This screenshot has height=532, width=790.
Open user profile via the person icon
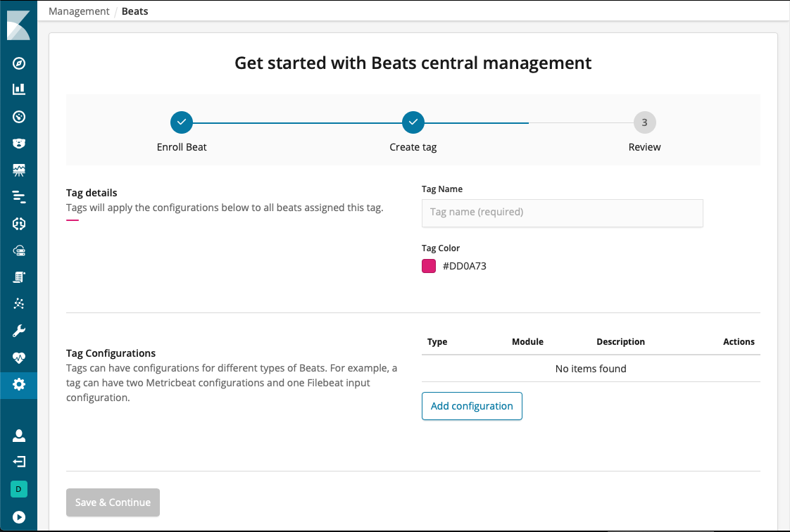coord(18,436)
